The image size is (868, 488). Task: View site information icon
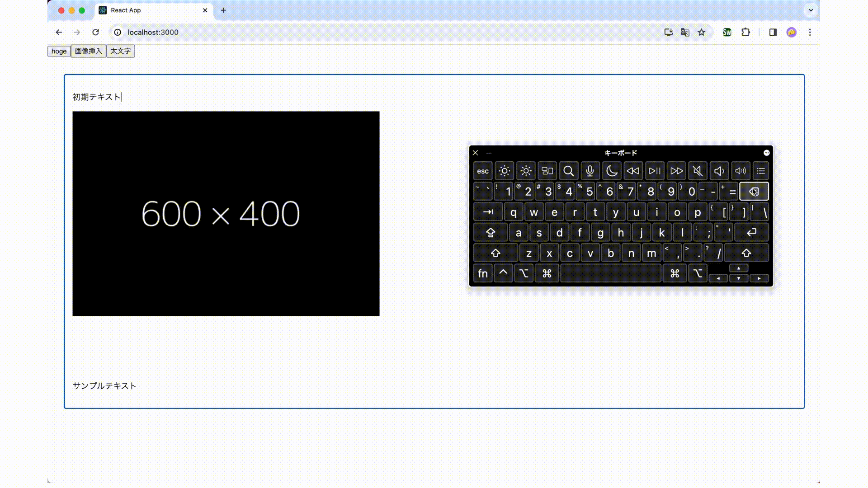coord(118,32)
